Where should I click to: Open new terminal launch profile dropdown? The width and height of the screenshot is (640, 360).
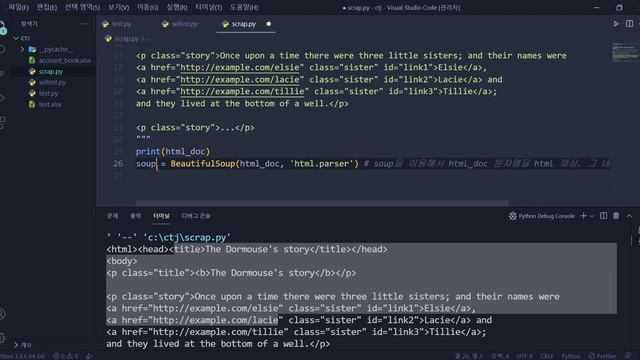tap(591, 216)
